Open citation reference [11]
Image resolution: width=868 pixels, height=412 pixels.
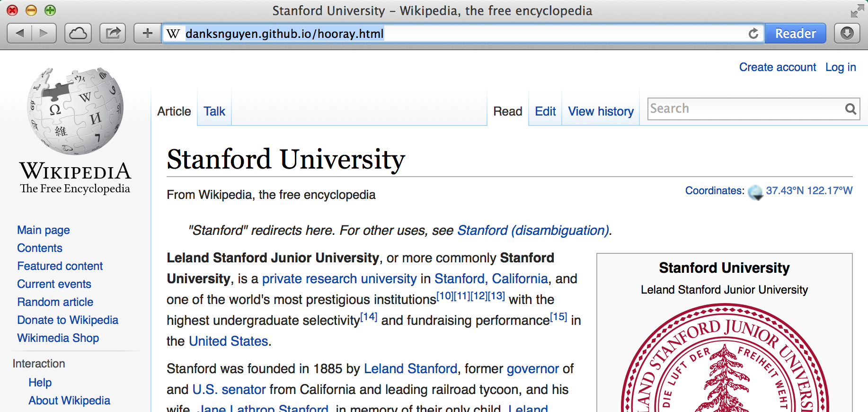[x=462, y=296]
